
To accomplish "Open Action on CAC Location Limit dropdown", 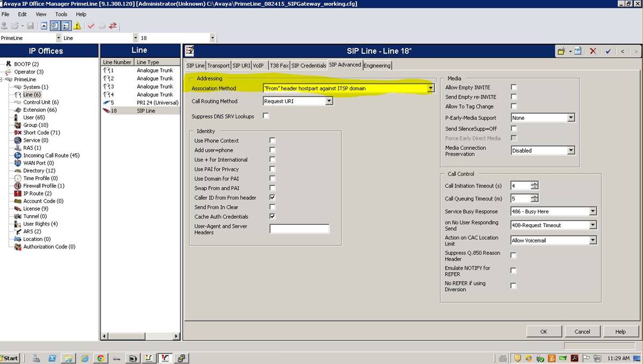I will click(593, 240).
